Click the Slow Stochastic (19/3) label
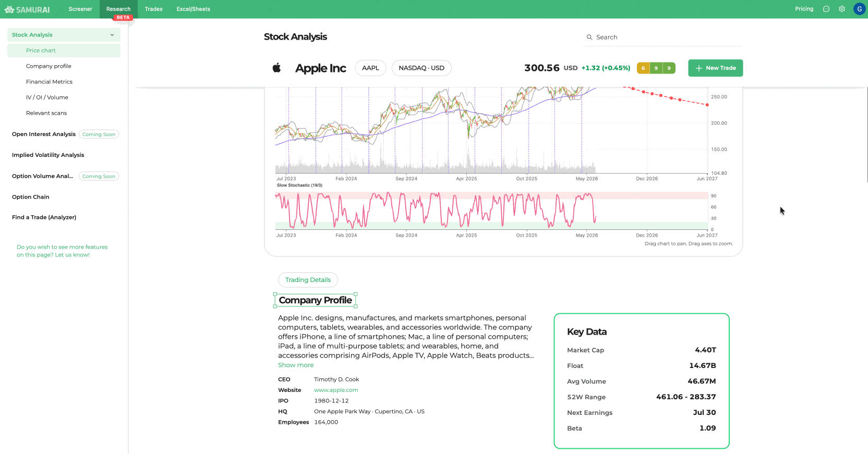This screenshot has height=454, width=868. click(x=299, y=185)
